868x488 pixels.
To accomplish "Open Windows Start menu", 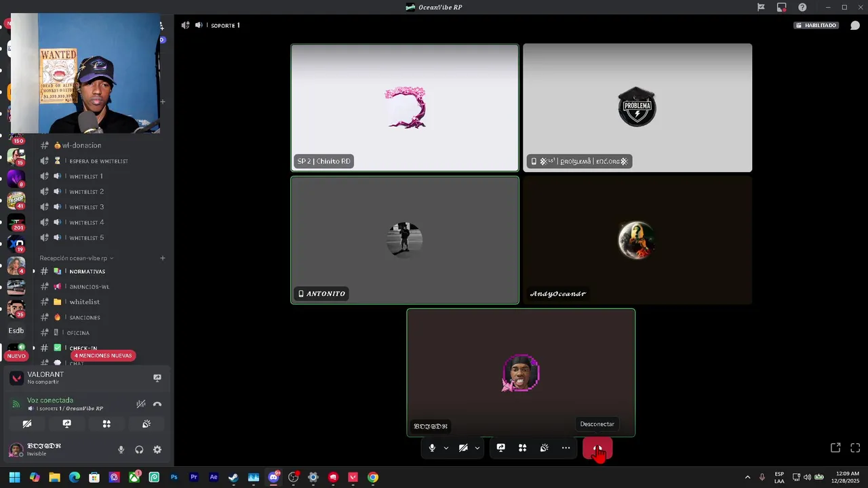I will pyautogui.click(x=15, y=477).
